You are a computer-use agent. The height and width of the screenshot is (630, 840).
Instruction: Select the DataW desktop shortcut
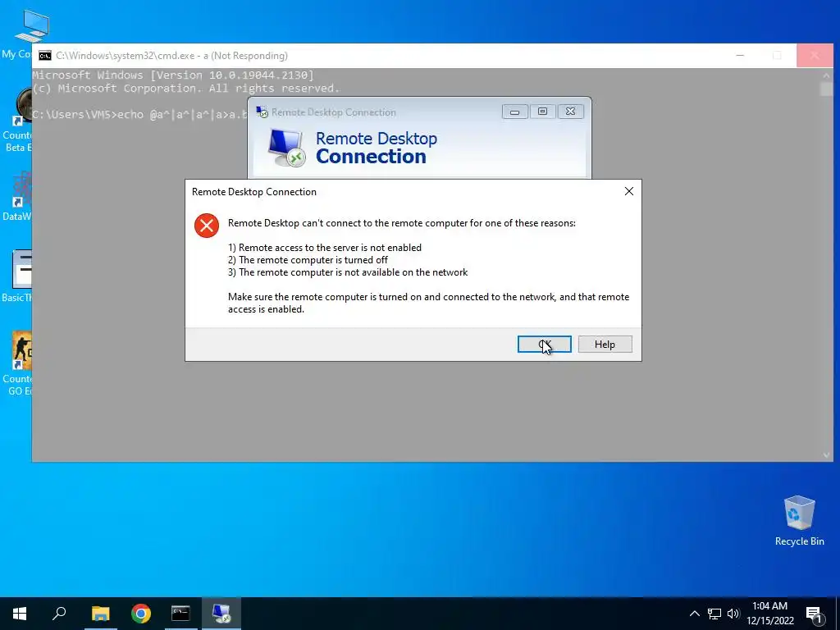[17, 196]
